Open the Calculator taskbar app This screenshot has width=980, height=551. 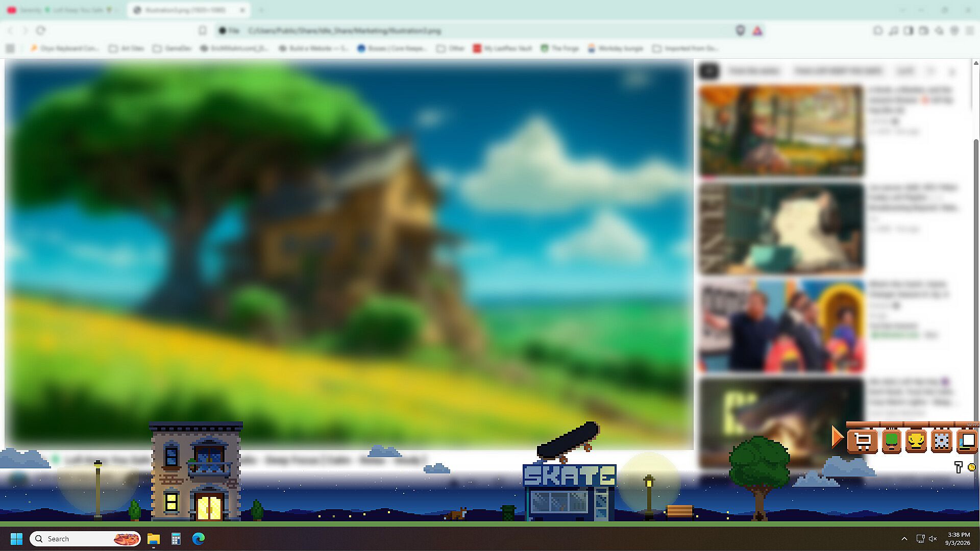click(176, 539)
